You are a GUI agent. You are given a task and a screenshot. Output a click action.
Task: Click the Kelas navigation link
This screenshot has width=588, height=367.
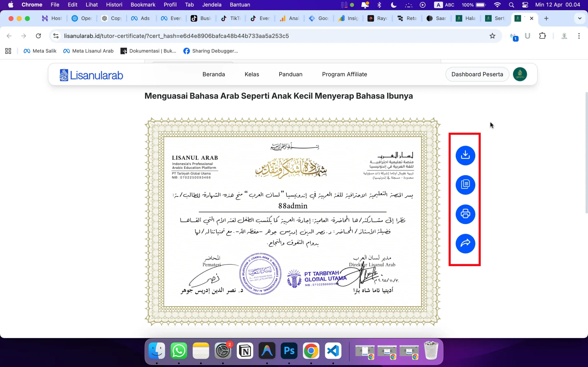pos(252,74)
